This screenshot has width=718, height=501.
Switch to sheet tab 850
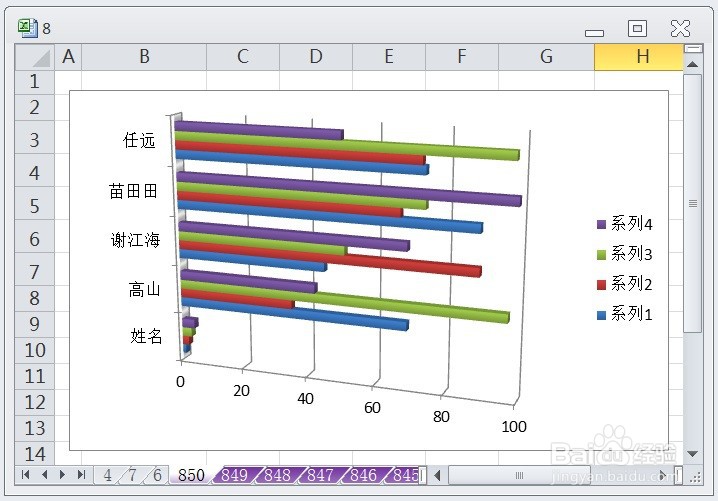[x=191, y=475]
